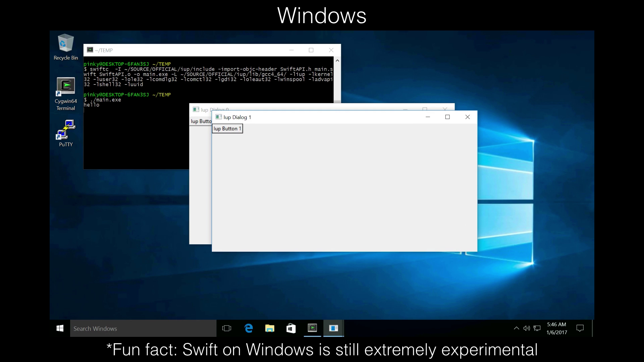Viewport: 644px width, 362px height.
Task: Open File Explorer from the taskbar
Action: (x=270, y=328)
